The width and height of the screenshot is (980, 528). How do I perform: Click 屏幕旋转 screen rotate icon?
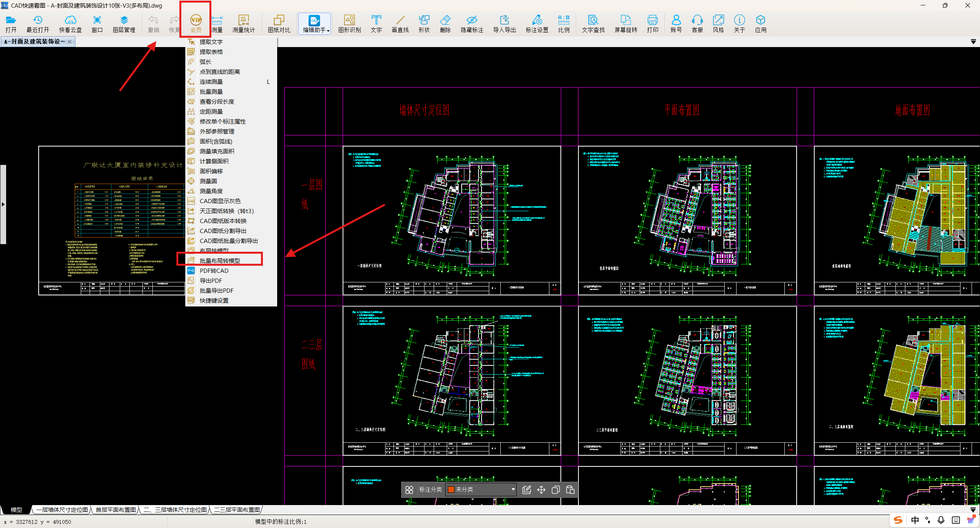tap(626, 24)
